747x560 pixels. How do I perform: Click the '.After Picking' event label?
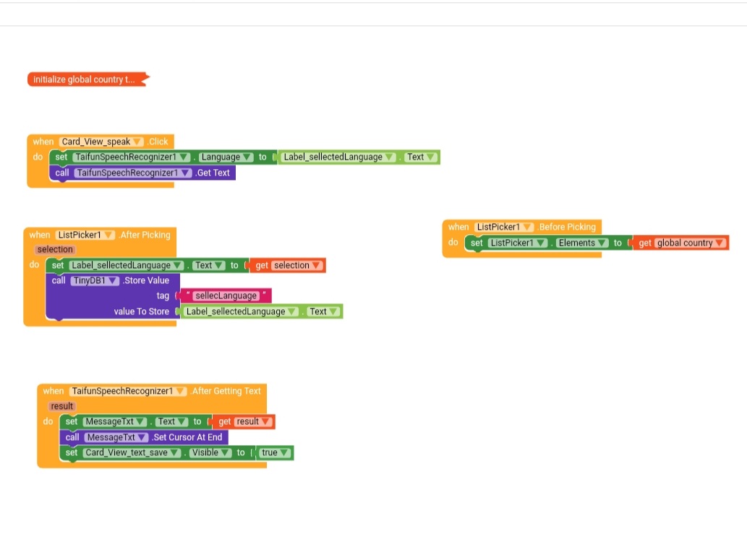tap(144, 235)
